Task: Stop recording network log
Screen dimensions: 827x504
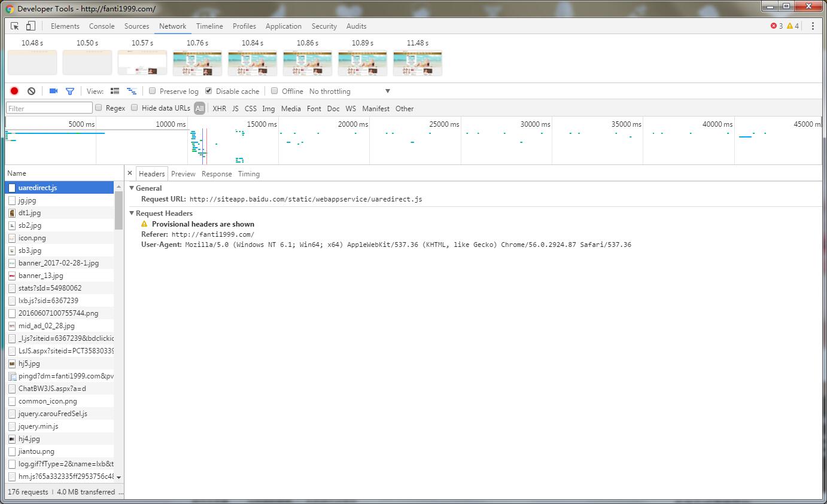Action: 14,91
